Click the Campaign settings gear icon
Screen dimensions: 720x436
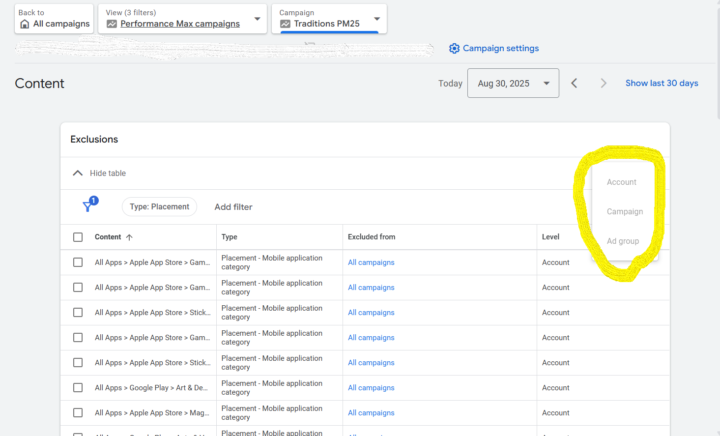pyautogui.click(x=454, y=48)
